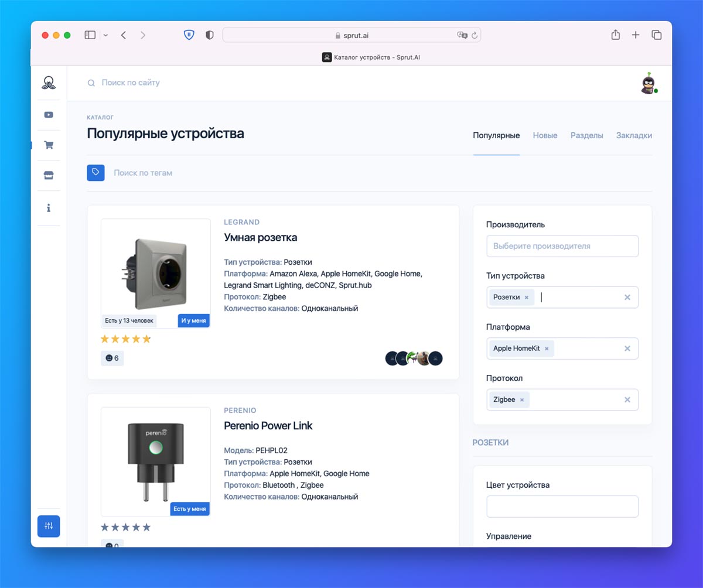703x588 pixels.
Task: Click the Поиск по сайту field
Action: click(x=131, y=83)
